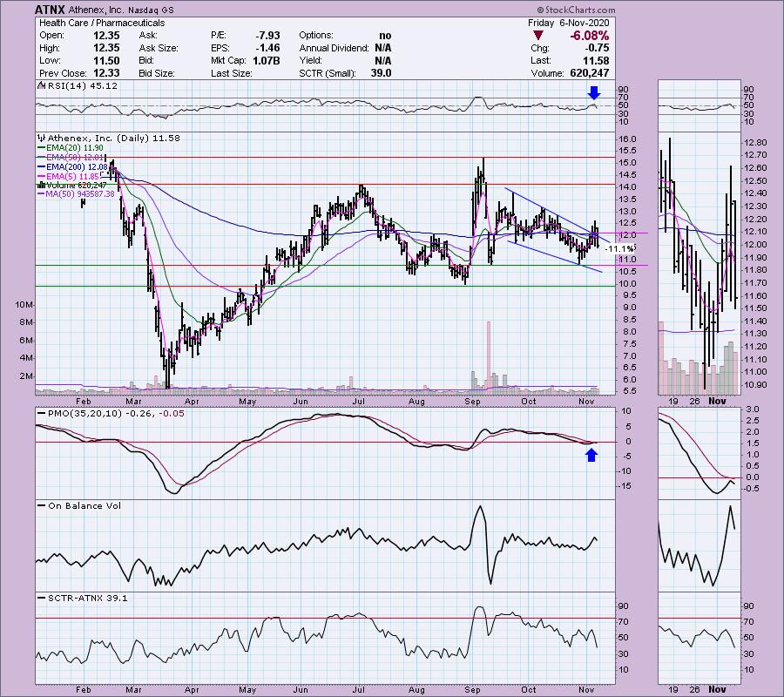The height and width of the screenshot is (697, 784).
Task: Click the candlestick icon before Athenex, Inc. (Daily)
Action: tap(42, 138)
